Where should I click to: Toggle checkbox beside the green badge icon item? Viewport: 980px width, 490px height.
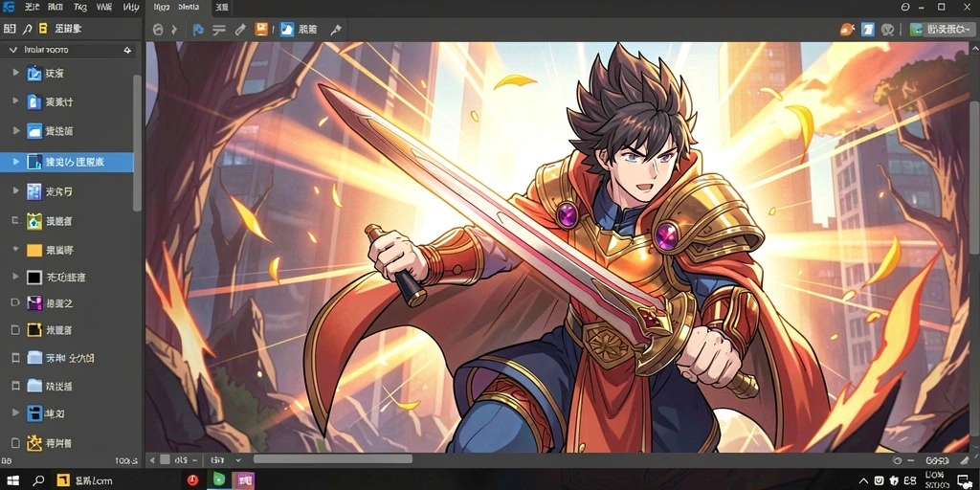point(15,221)
